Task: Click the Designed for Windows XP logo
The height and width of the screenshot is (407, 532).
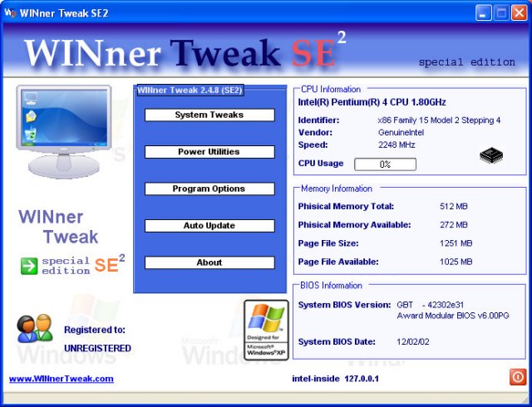Action: click(x=266, y=330)
